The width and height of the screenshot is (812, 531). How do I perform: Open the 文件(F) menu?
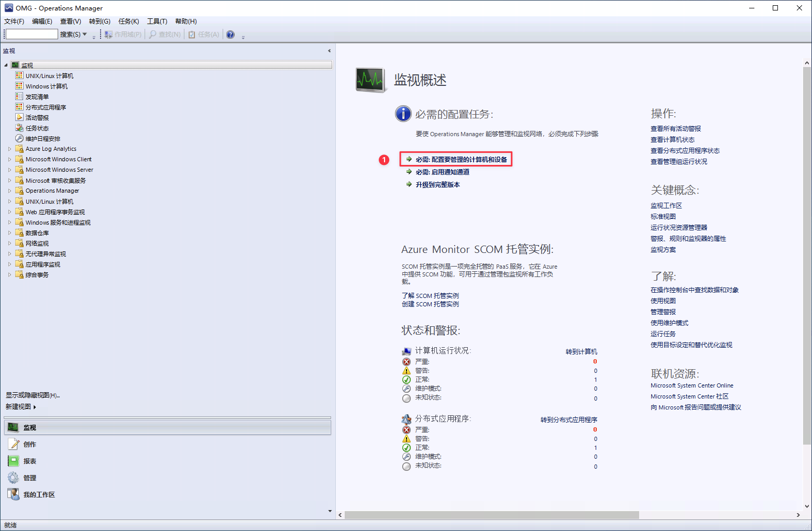tap(14, 21)
